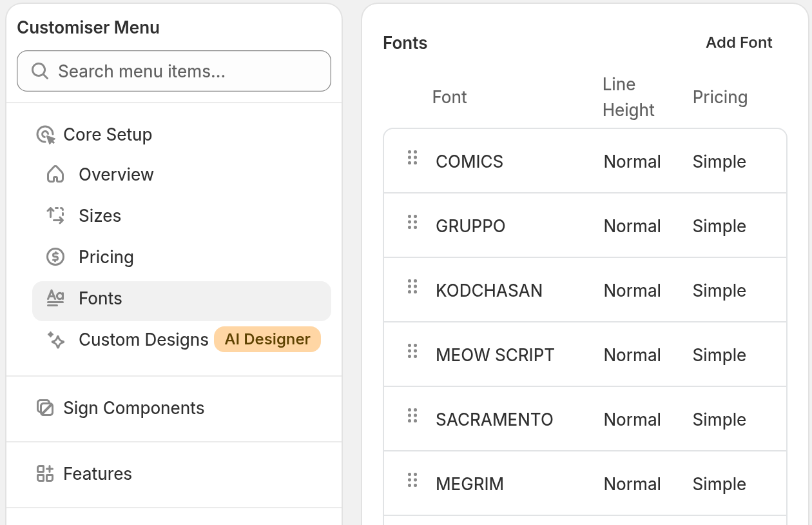Click Simple pricing in KODCHASAN row
Screen dimensions: 812x525
tap(719, 291)
